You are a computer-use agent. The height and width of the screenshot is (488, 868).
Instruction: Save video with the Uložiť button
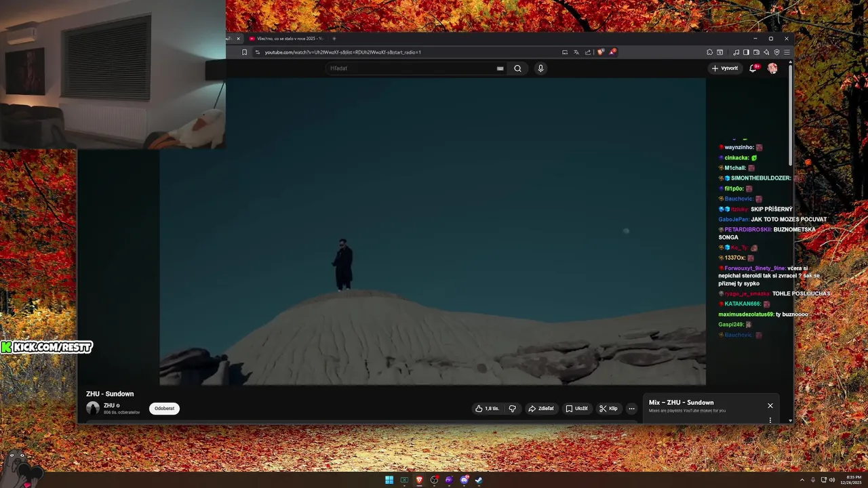pyautogui.click(x=576, y=409)
